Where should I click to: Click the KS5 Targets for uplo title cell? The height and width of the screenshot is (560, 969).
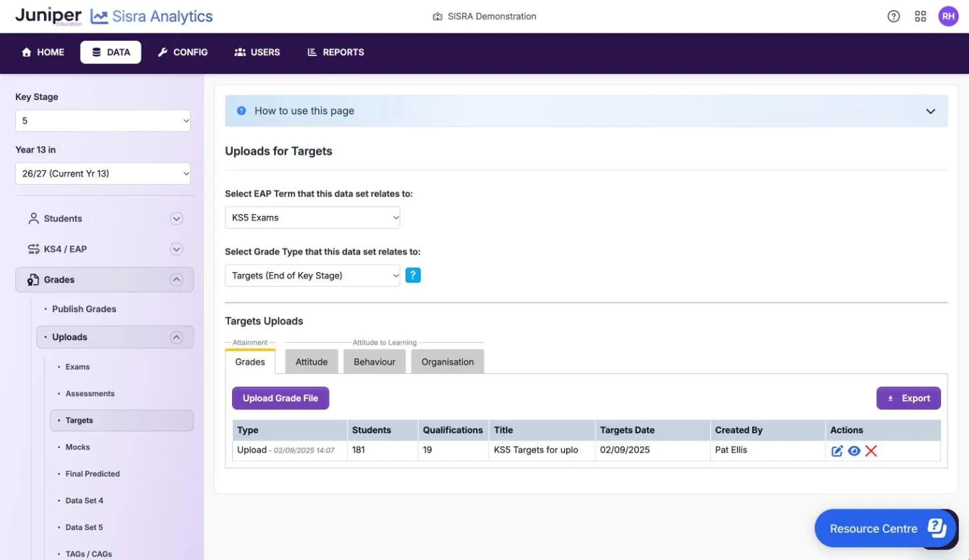coord(542,451)
